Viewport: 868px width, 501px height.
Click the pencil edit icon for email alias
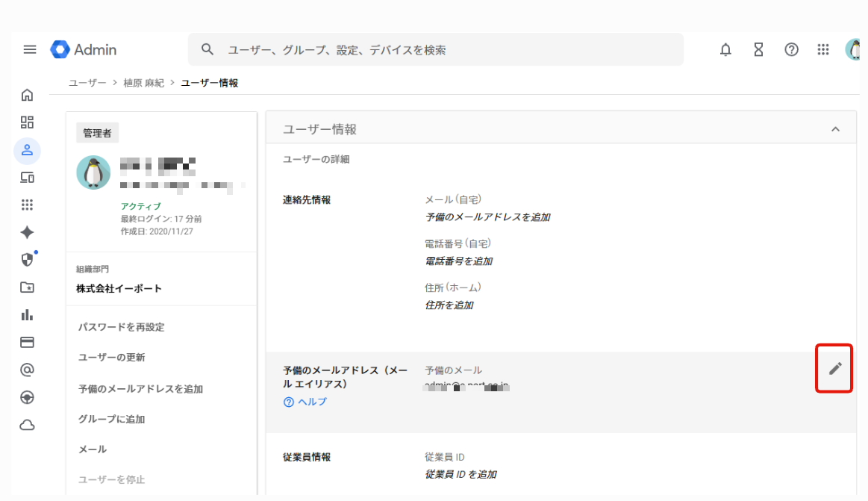tap(834, 368)
